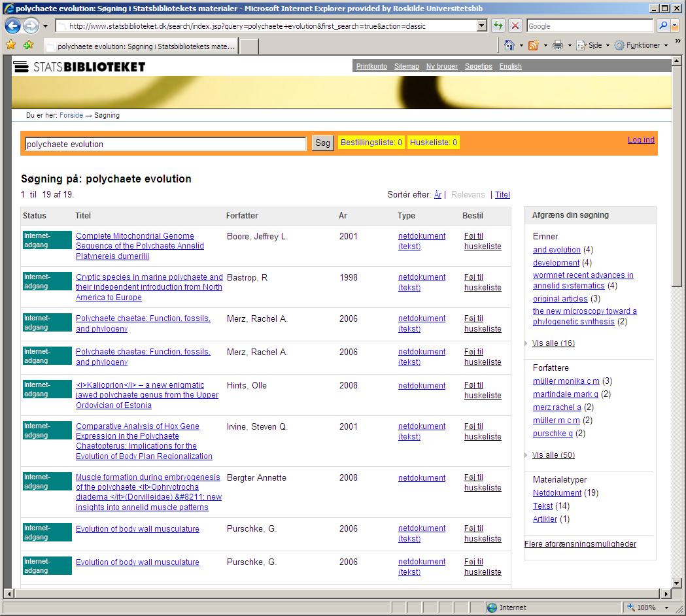Click the polychaete evolution search field
Screen dimensions: 686x616
(x=165, y=144)
